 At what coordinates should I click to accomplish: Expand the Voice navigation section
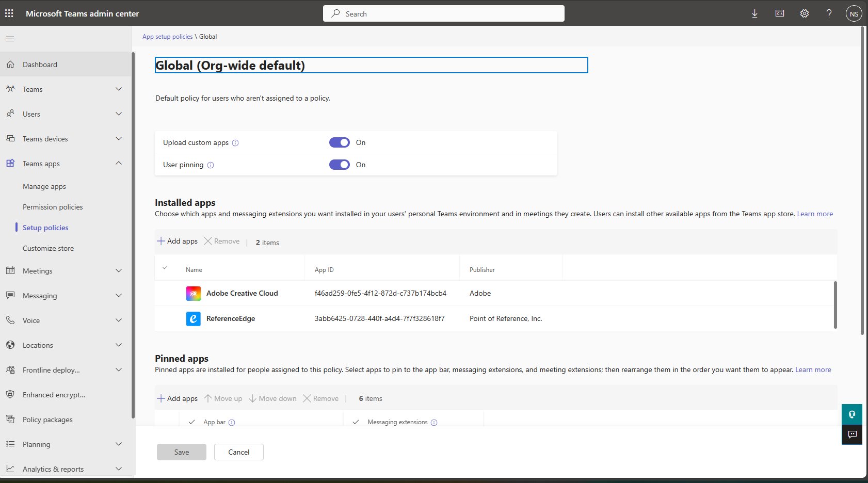tap(119, 320)
